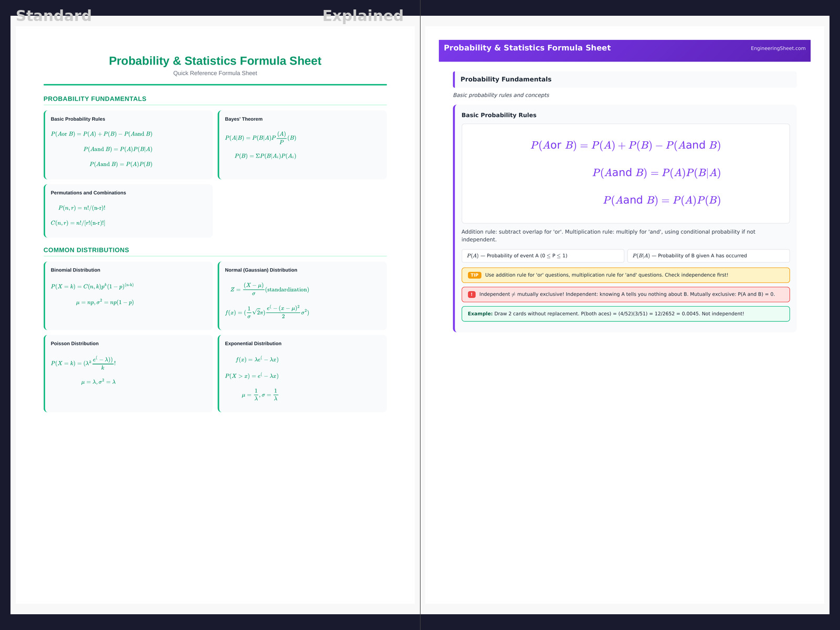Switch to the Explained view label
This screenshot has width=840, height=630.
coord(363,16)
